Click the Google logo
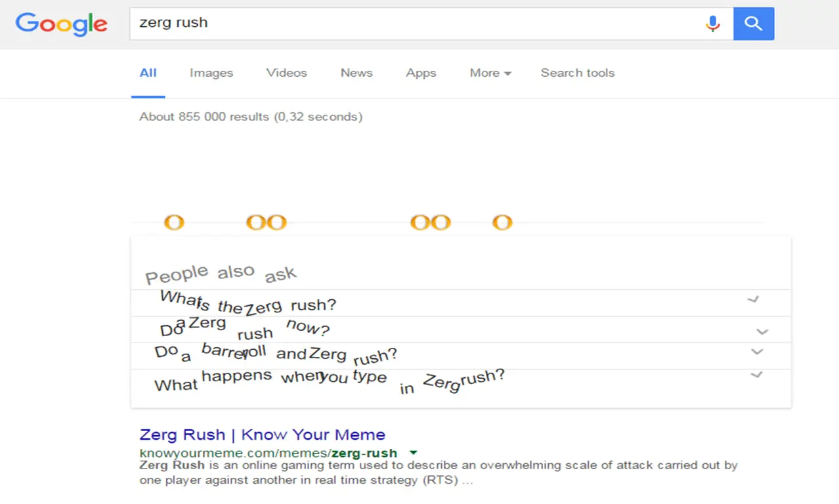 (61, 24)
